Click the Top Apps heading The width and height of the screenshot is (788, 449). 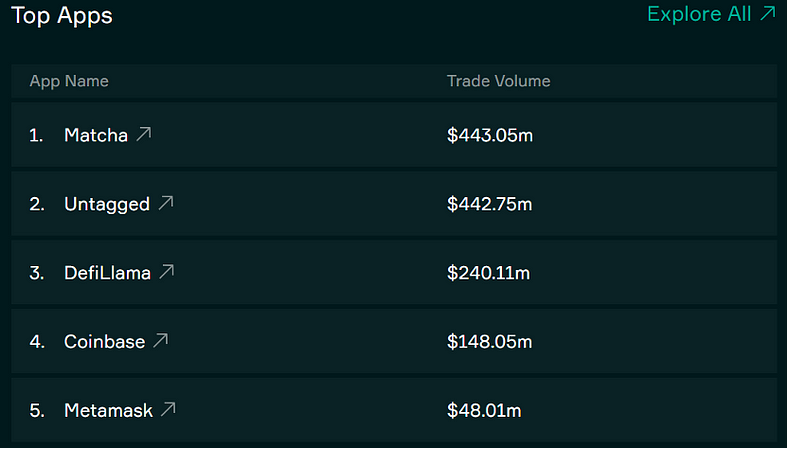[62, 16]
